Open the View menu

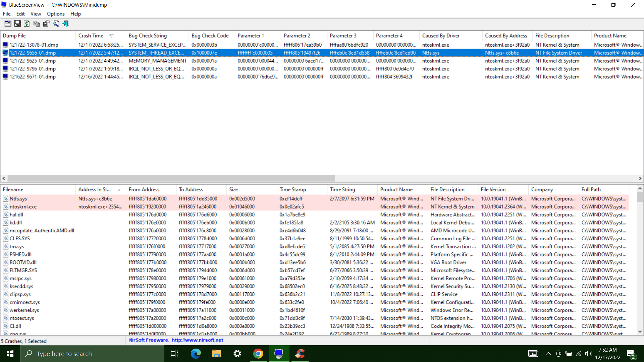(x=36, y=14)
